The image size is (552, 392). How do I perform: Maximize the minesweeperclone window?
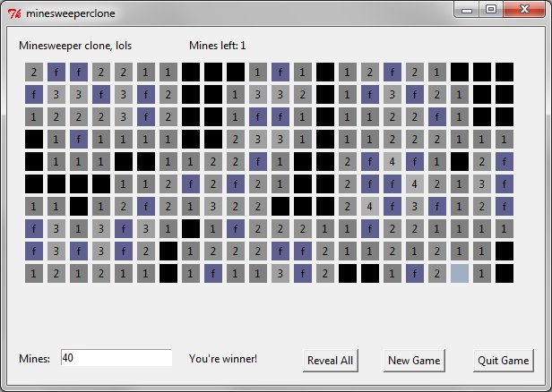(x=491, y=10)
